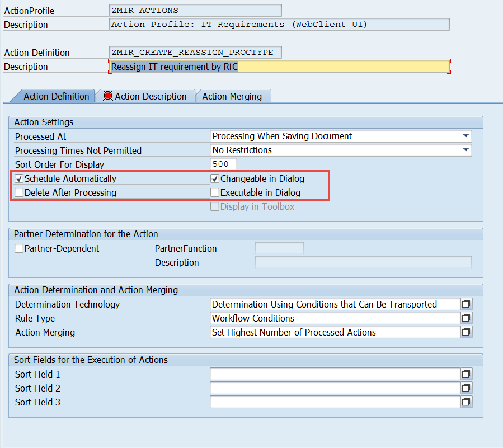This screenshot has width=503, height=448.
Task: Toggle Changeable in Dialog checkbox
Action: click(x=215, y=179)
